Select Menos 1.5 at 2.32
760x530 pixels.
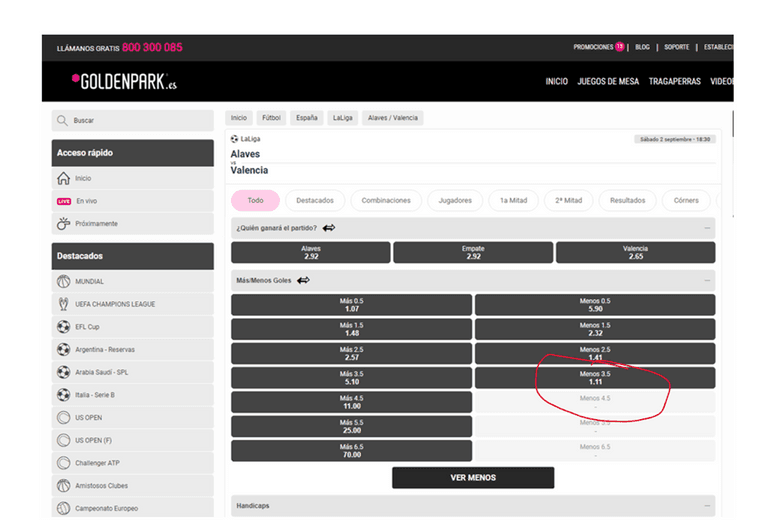pos(595,329)
